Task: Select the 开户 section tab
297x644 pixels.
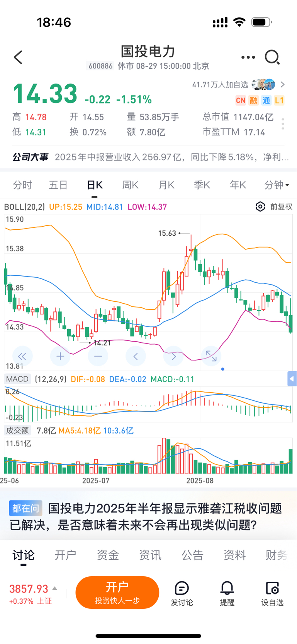Action: coord(65,555)
